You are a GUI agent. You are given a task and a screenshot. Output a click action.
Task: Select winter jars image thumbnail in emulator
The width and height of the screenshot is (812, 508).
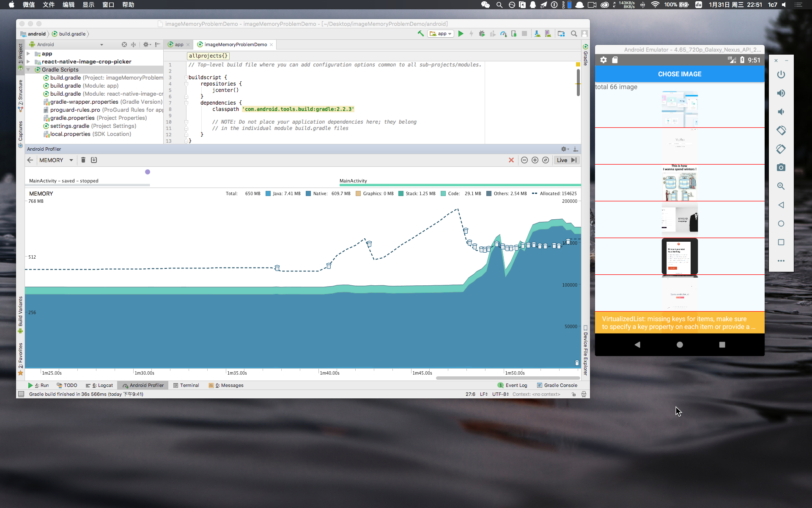click(680, 183)
